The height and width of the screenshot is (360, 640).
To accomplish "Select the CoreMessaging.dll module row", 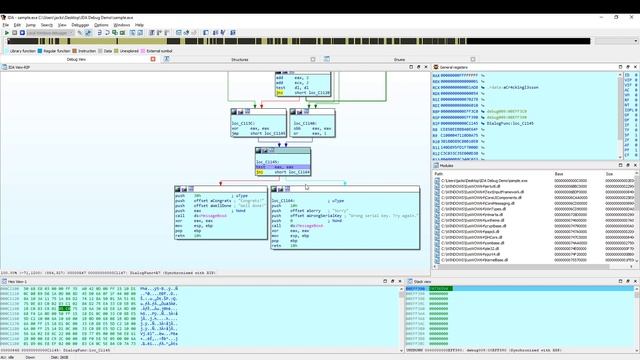I will click(534, 203).
